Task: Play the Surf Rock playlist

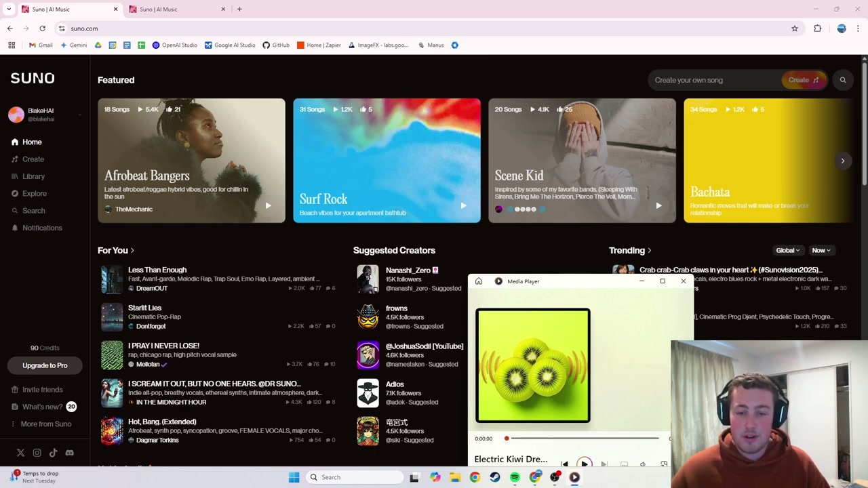Action: 463,205
